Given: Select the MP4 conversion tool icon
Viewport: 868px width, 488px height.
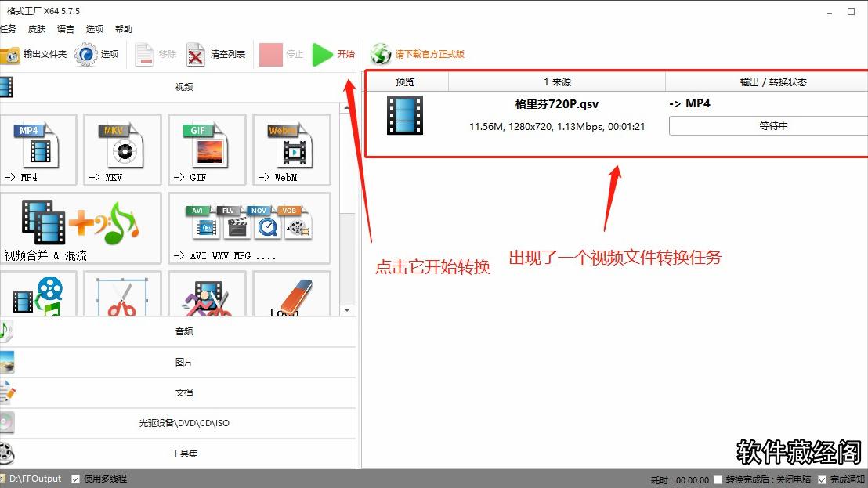Looking at the screenshot, I should point(38,149).
